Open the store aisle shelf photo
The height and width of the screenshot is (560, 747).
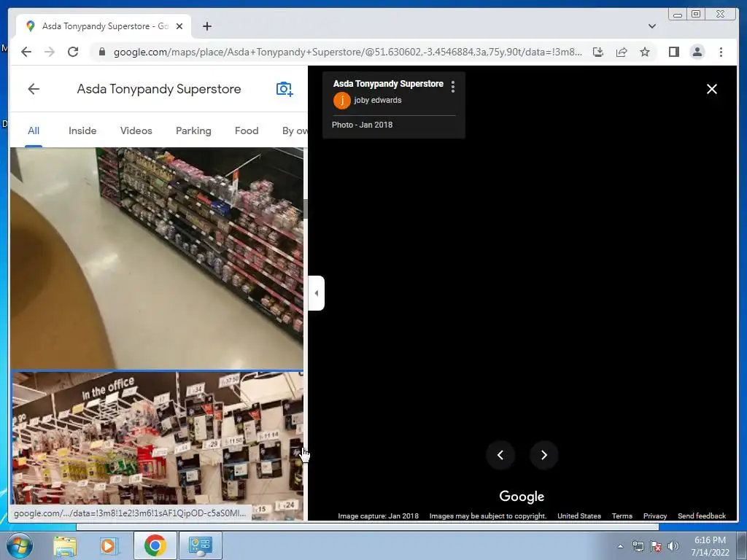[157, 258]
